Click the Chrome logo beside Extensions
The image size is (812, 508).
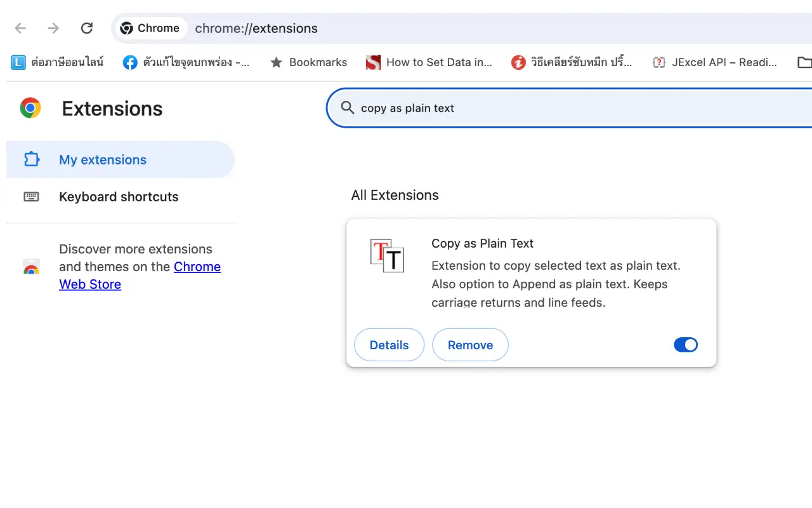click(30, 108)
